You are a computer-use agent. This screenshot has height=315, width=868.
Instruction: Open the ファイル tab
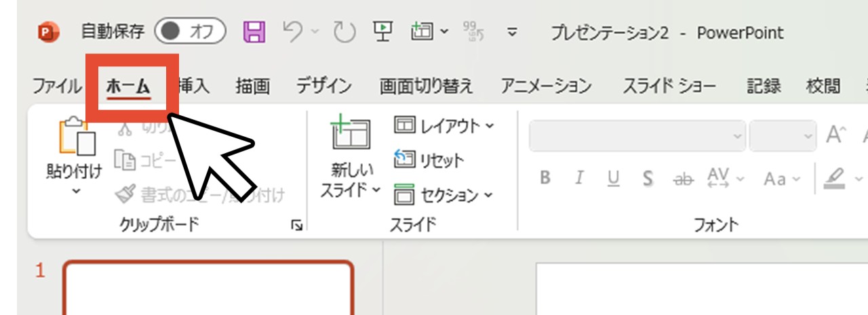57,86
